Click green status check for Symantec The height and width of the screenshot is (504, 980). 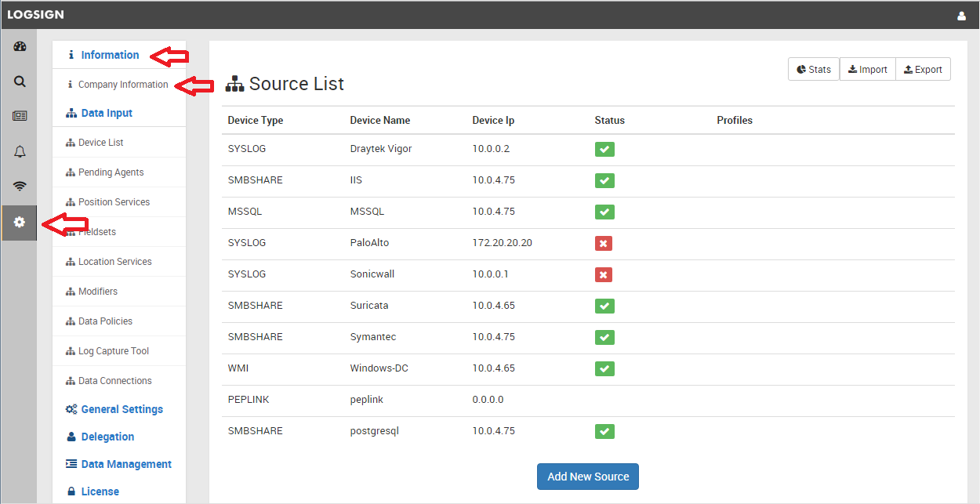point(604,337)
